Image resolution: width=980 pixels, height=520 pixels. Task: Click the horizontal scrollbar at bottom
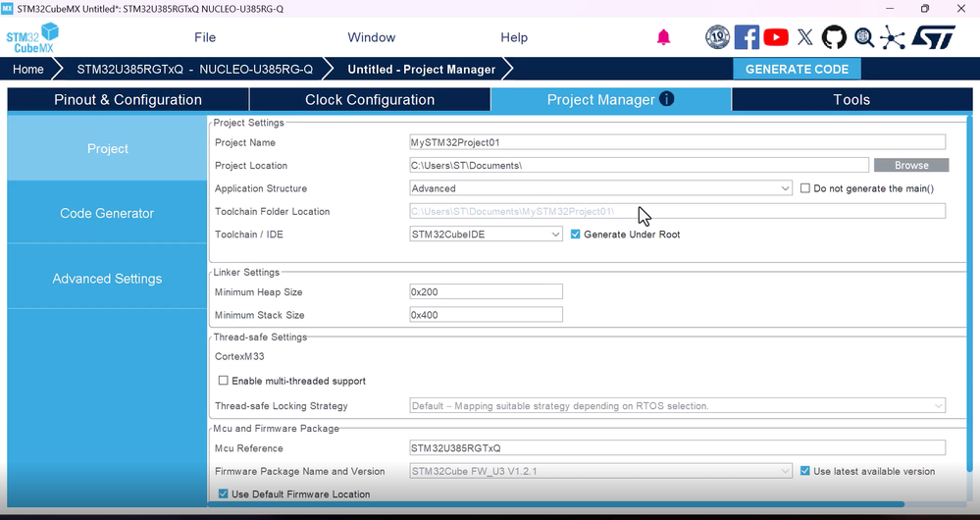(x=556, y=503)
